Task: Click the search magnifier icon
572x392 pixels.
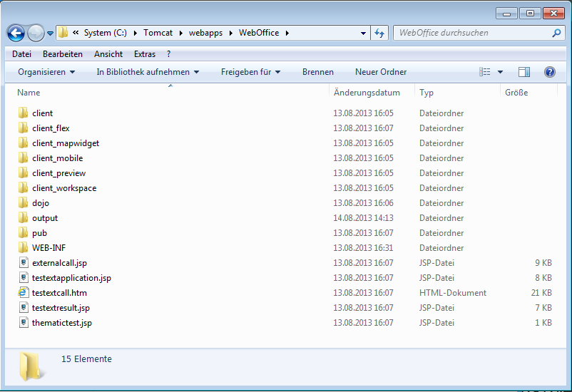Action: 556,33
